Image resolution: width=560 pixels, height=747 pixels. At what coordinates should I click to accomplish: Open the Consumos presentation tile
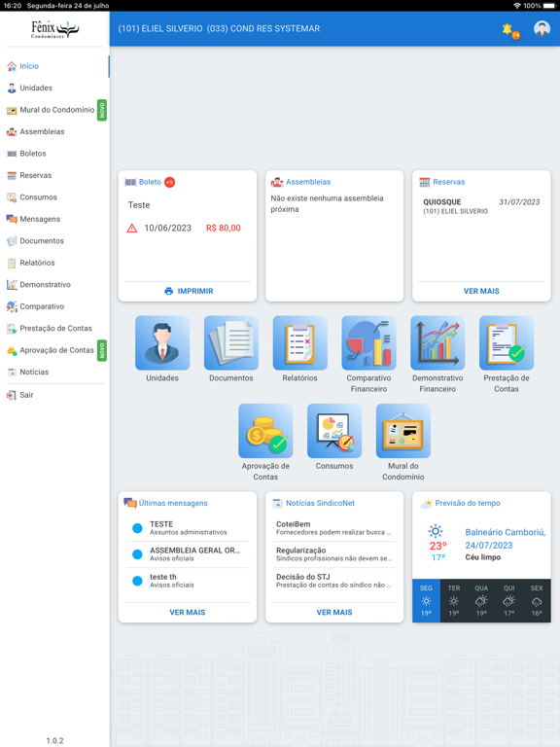tap(334, 431)
